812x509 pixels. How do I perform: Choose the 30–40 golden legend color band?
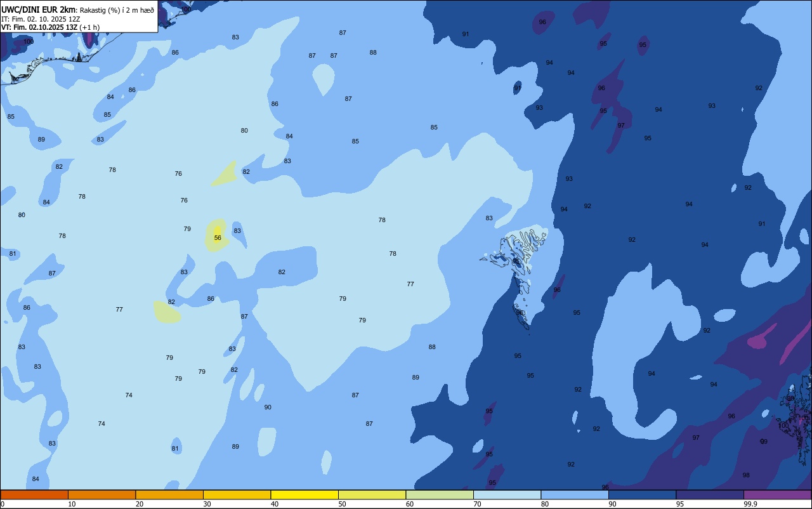(x=237, y=494)
